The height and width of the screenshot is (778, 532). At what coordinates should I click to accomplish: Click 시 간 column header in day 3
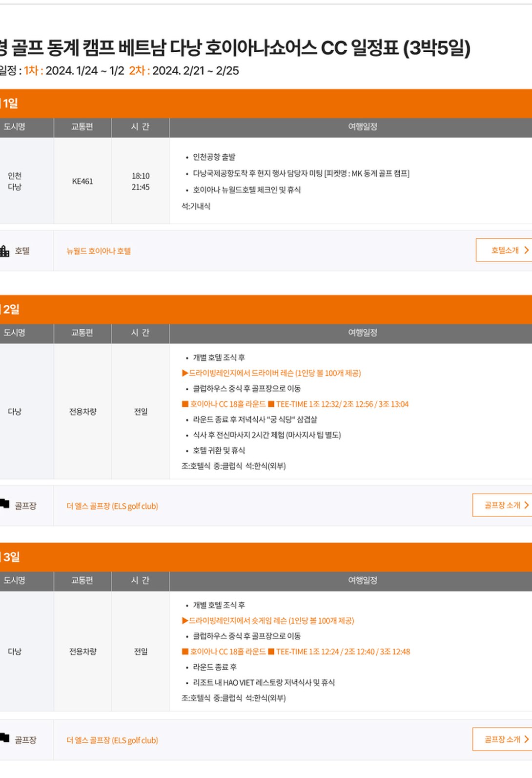[141, 580]
